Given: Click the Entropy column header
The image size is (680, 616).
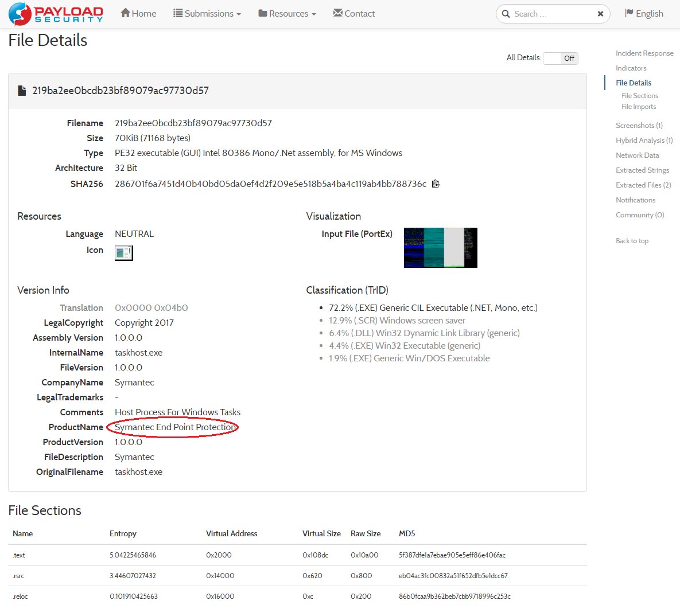Looking at the screenshot, I should 123,533.
